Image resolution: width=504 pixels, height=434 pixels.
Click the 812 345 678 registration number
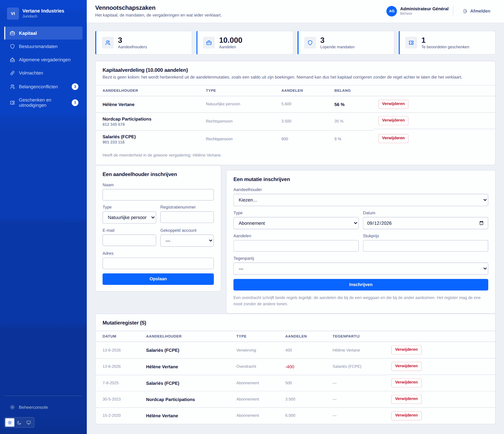(x=113, y=124)
